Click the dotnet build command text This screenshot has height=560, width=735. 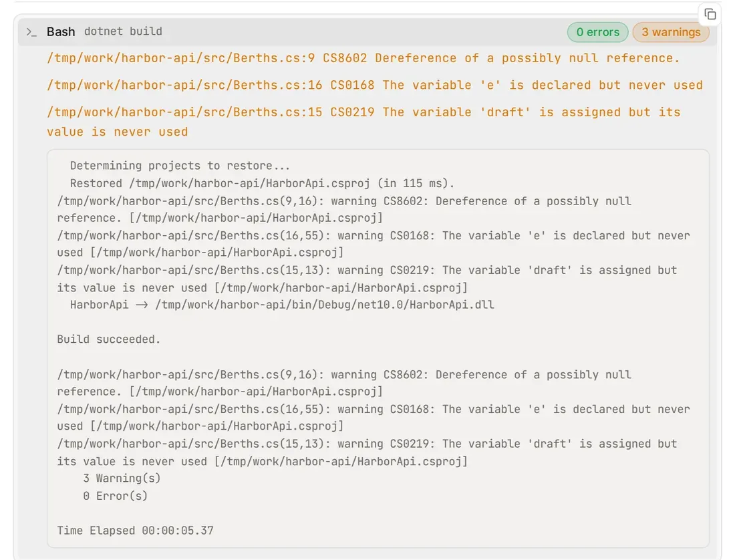(x=124, y=31)
